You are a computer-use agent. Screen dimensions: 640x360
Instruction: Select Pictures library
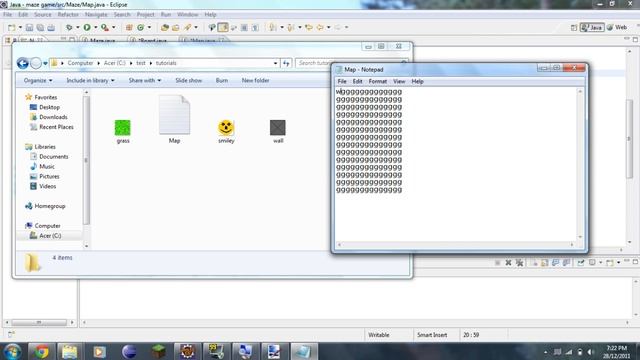click(x=49, y=176)
